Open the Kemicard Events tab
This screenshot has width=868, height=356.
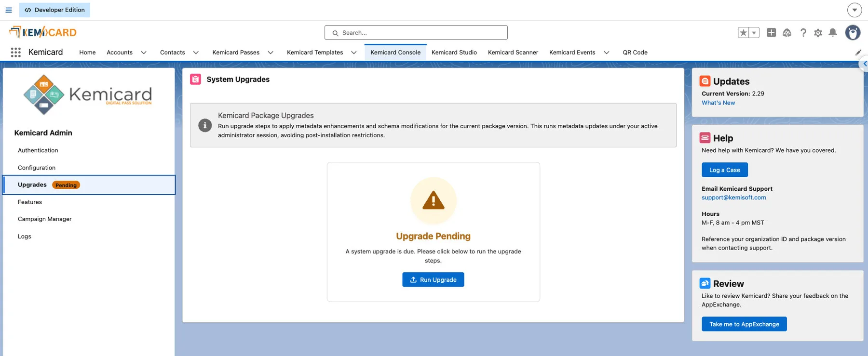tap(572, 53)
